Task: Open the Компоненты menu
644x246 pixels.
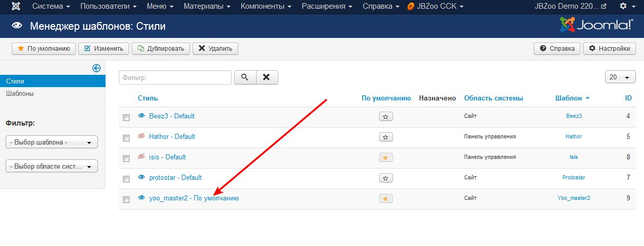Action: [265, 7]
